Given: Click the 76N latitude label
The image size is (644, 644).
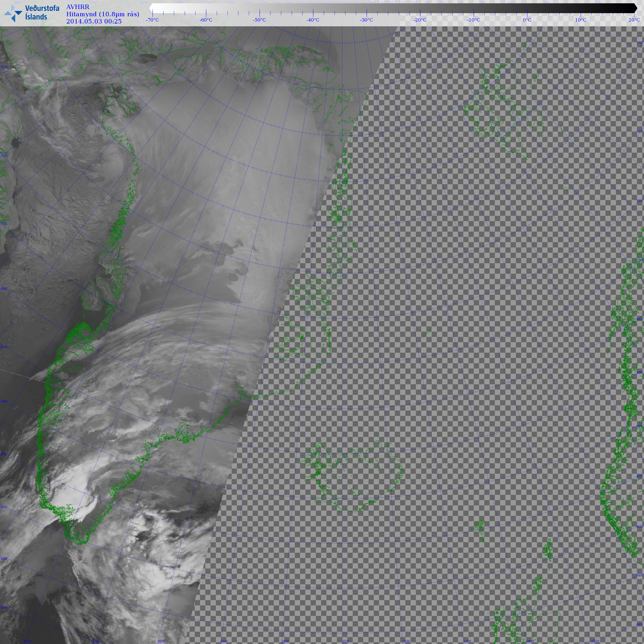Looking at the screenshot, I should (639, 43).
